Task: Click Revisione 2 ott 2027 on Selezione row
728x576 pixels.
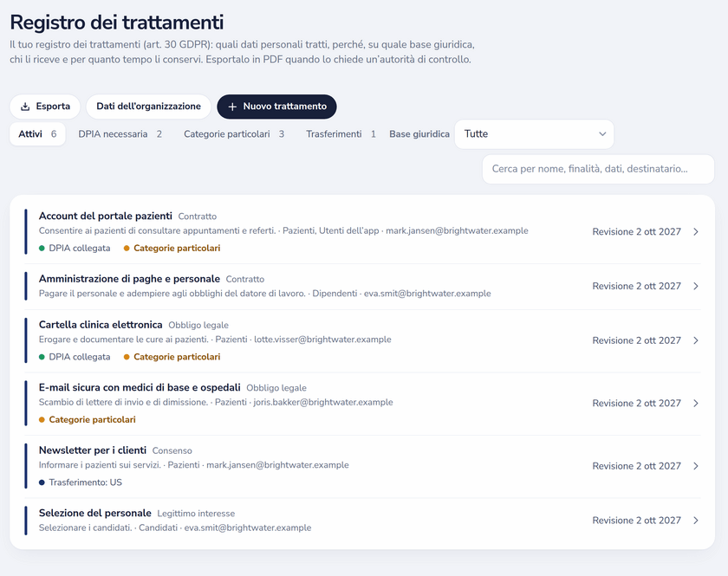Action: click(636, 521)
